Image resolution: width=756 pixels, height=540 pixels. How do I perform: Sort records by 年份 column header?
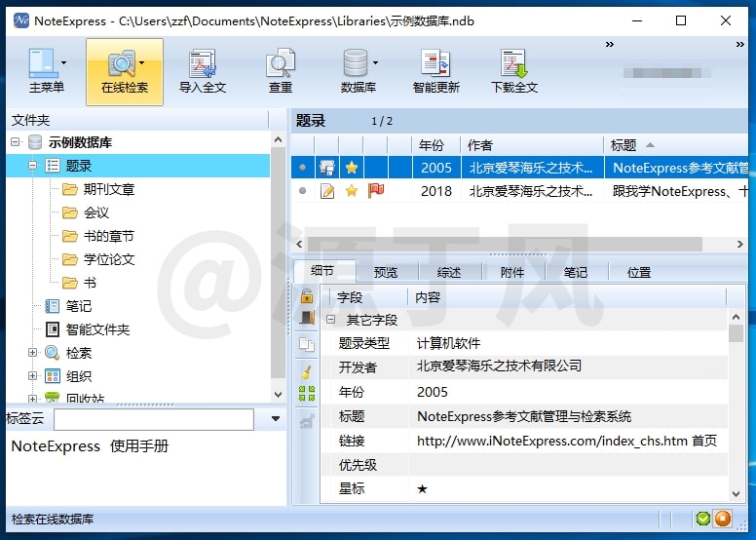point(435,145)
